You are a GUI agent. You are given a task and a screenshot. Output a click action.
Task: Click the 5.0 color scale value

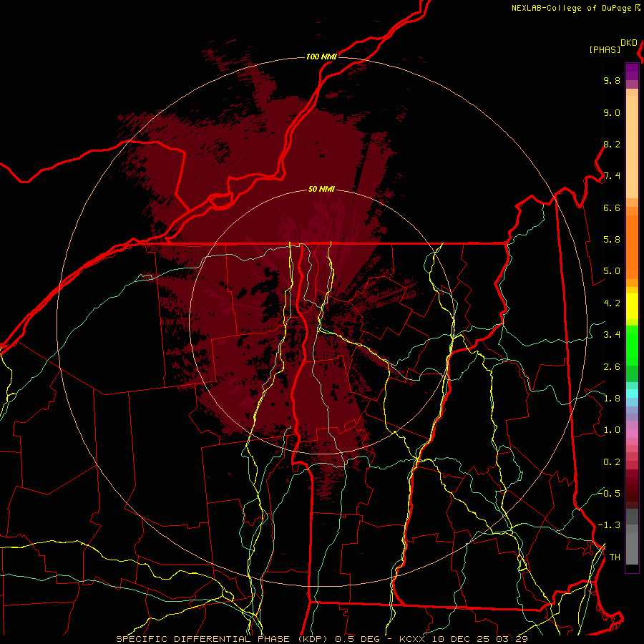[x=612, y=271]
